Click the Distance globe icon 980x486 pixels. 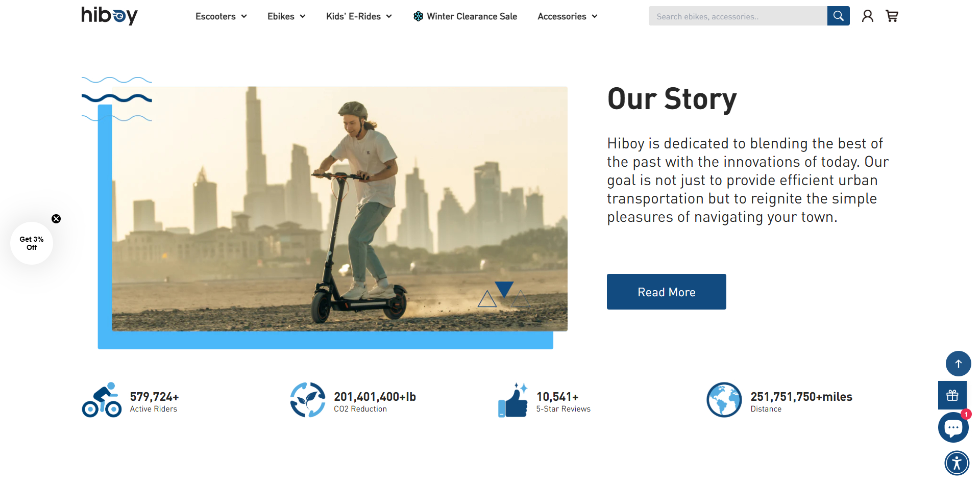click(724, 400)
